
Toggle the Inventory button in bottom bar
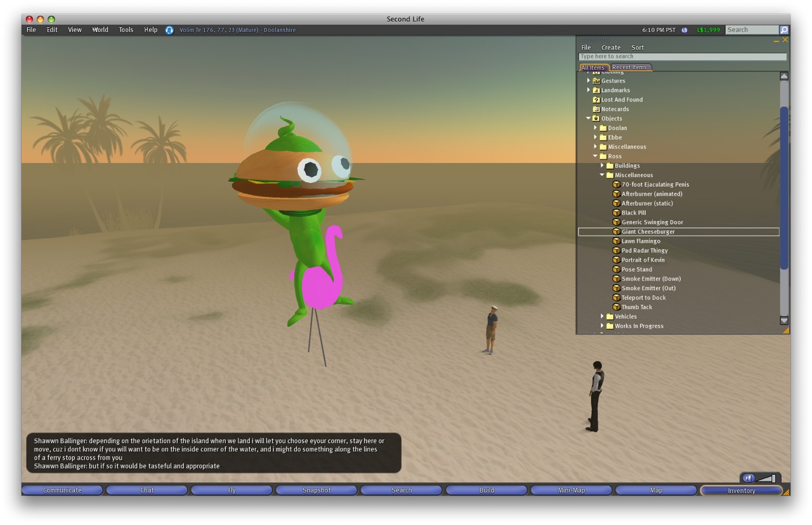[741, 490]
